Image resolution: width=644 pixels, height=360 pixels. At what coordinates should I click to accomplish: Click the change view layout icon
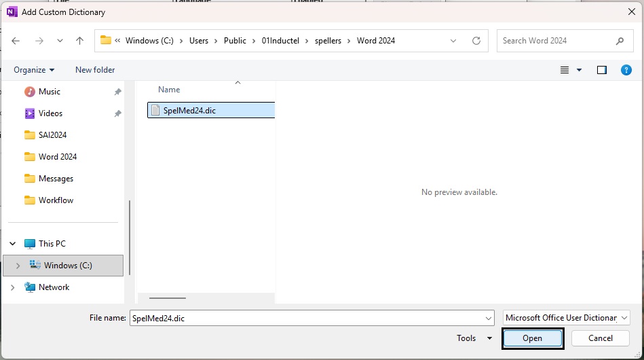565,70
